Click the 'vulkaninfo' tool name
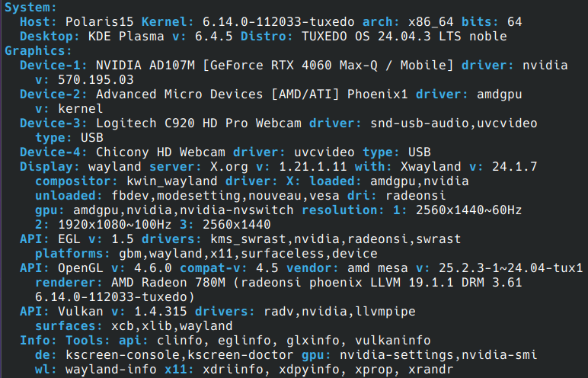Image resolution: width=588 pixels, height=378 pixels. [x=392, y=341]
